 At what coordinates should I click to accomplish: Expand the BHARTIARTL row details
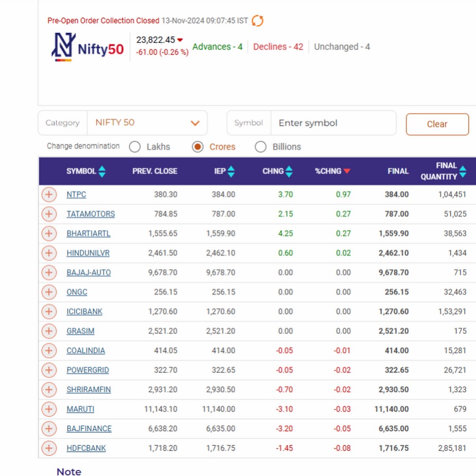click(x=49, y=233)
